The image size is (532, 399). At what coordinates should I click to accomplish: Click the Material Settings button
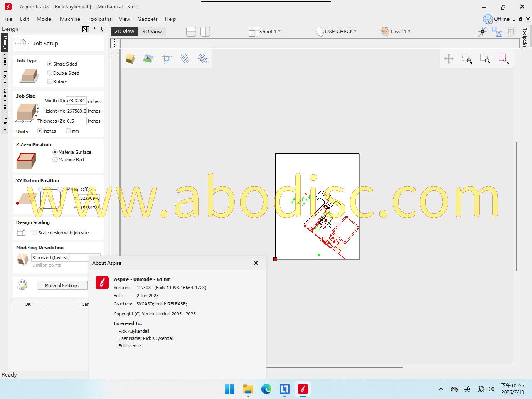point(63,286)
